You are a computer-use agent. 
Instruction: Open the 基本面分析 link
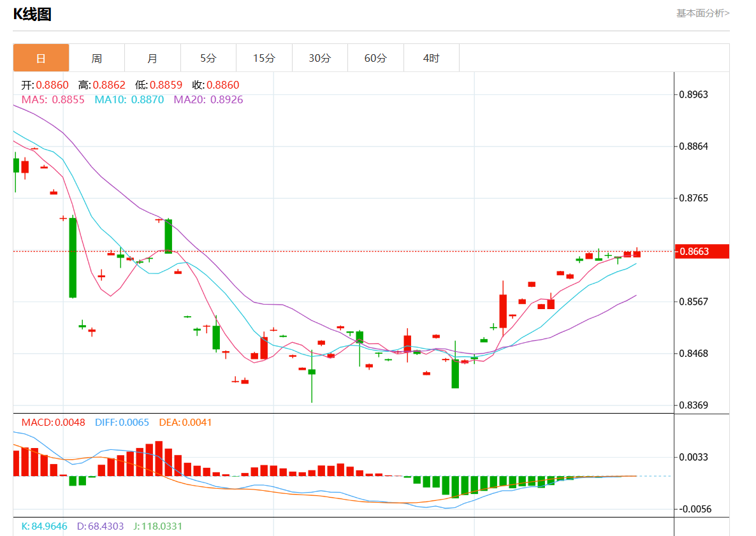click(x=702, y=13)
